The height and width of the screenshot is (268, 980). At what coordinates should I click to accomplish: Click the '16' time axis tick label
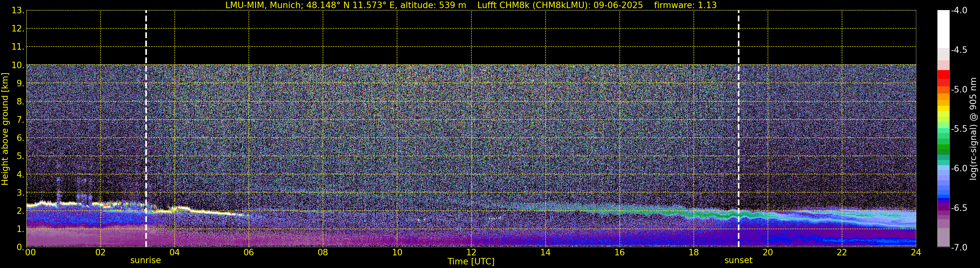620,252
